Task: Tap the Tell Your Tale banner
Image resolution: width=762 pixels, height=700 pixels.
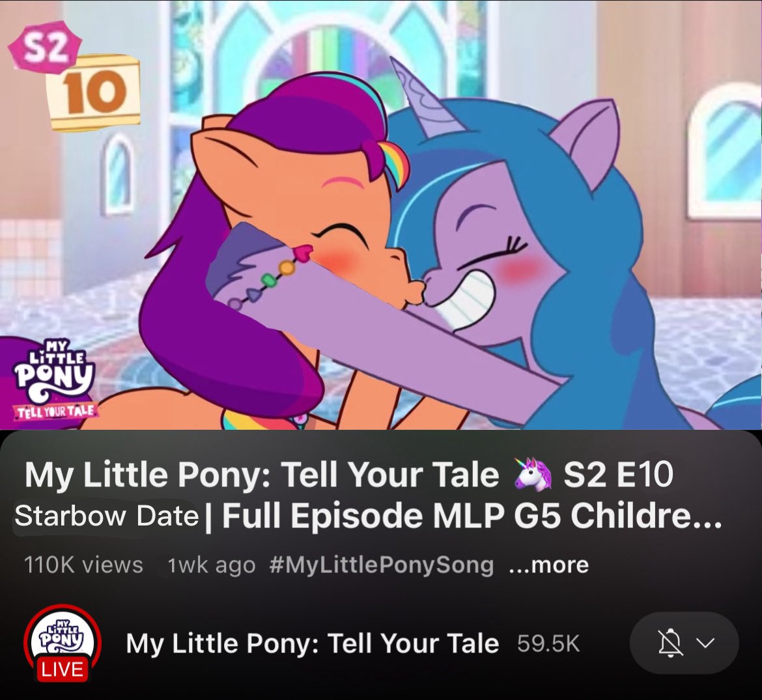Action: point(57,412)
